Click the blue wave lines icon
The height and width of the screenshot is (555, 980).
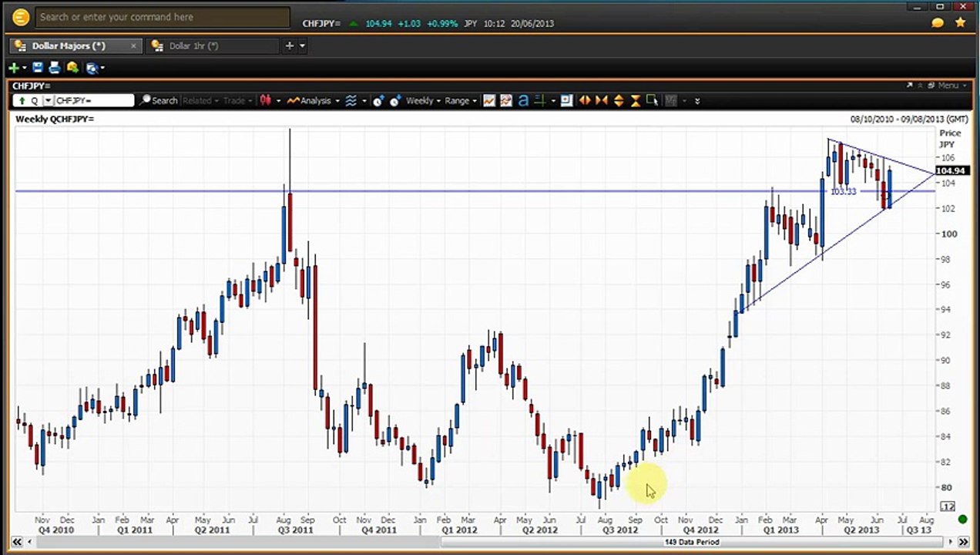[x=351, y=100]
